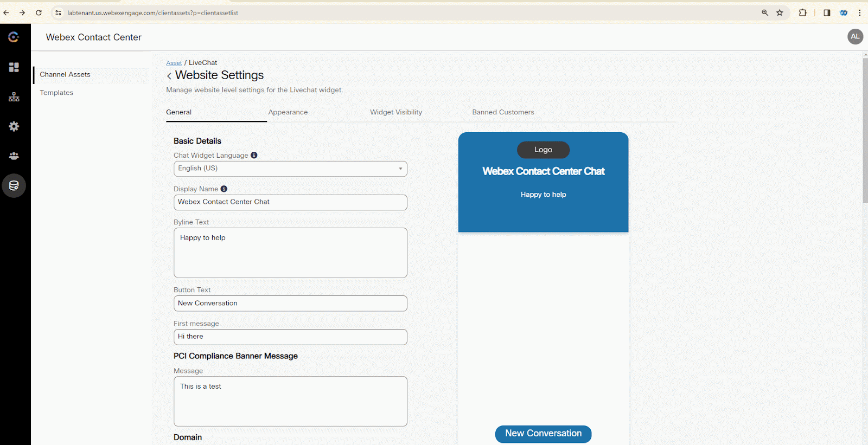
Task: Open the Chat Widget Language dropdown
Action: (x=290, y=169)
